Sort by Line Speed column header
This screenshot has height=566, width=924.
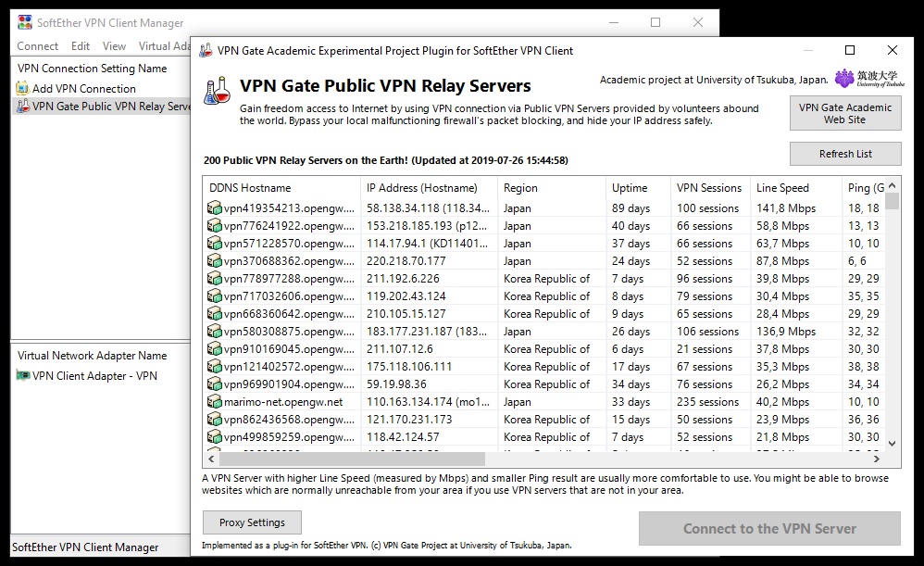(x=796, y=188)
